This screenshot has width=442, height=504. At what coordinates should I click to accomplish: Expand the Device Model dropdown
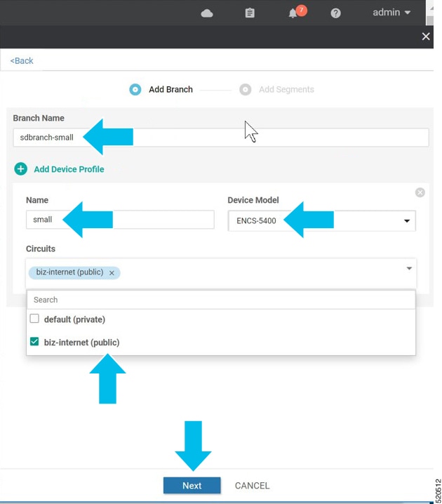click(406, 221)
